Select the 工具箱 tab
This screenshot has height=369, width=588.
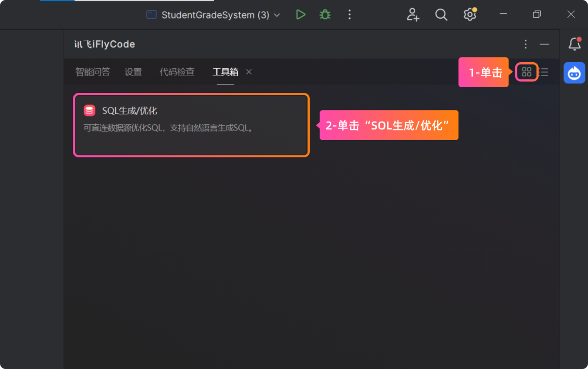pos(225,72)
